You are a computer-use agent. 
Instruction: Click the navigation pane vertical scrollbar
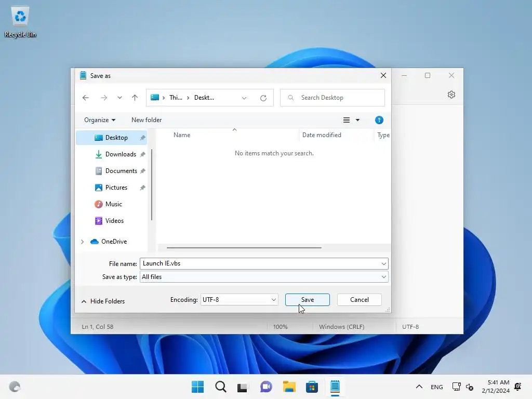151,184
